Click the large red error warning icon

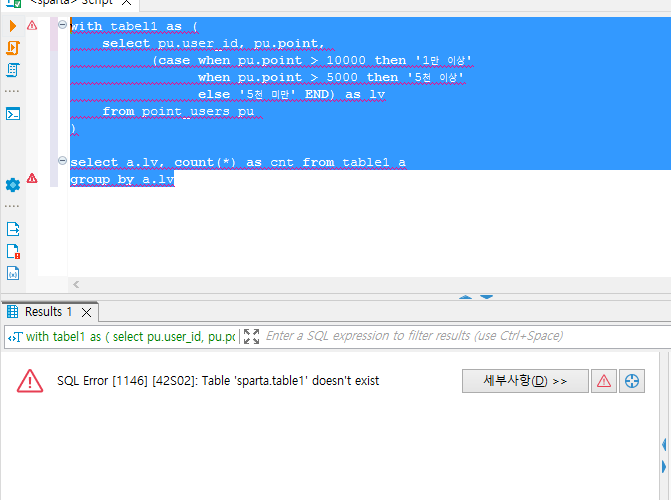click(x=30, y=381)
